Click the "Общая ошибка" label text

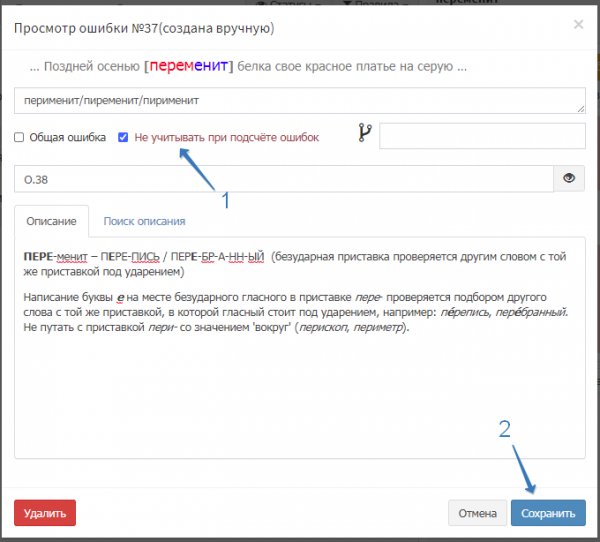[67, 137]
